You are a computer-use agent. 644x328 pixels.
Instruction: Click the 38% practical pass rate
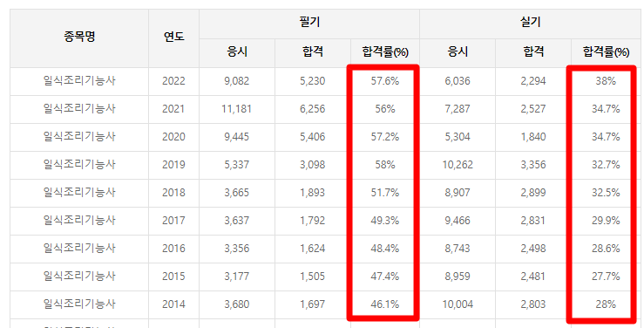coord(606,81)
